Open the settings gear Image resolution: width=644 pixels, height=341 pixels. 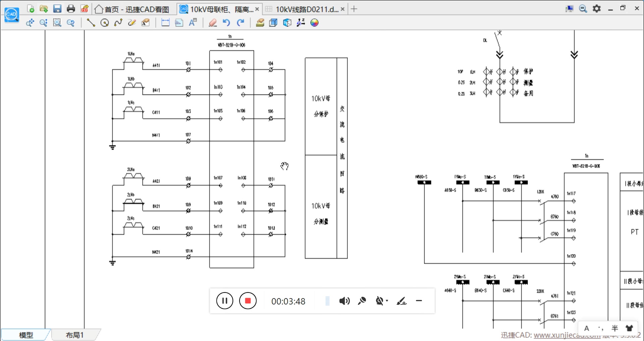(x=597, y=9)
